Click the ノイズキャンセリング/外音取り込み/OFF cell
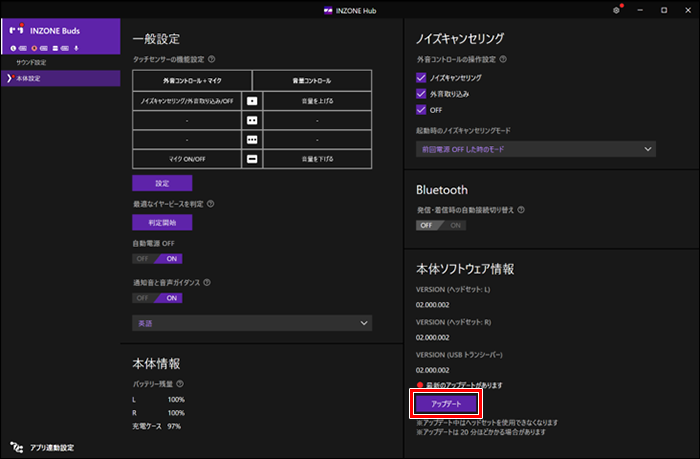 [187, 101]
